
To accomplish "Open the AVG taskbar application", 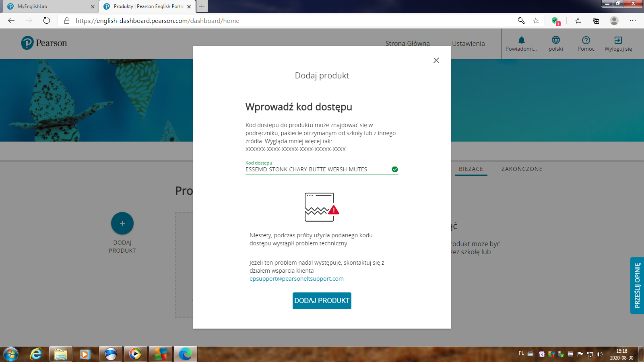I will (x=160, y=354).
